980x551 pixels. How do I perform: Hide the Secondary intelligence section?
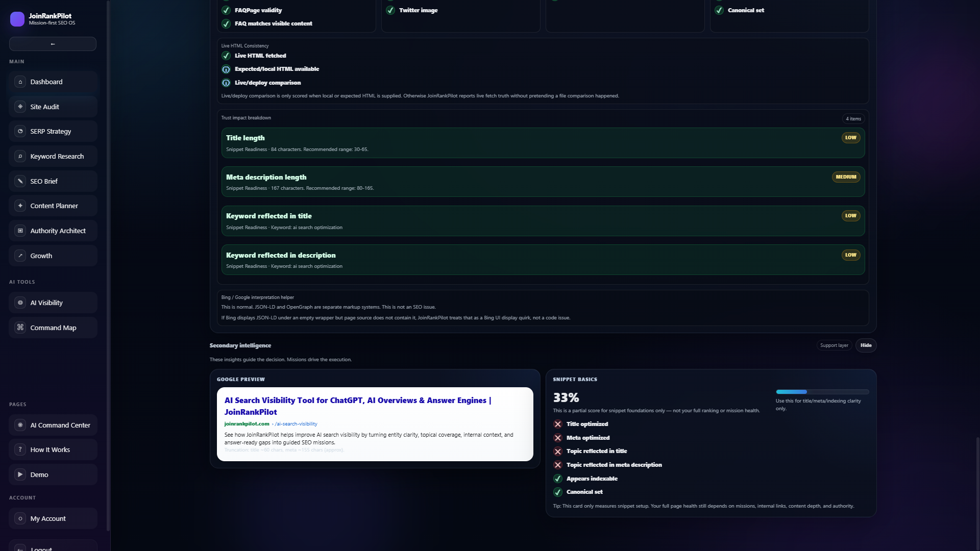[x=866, y=345]
